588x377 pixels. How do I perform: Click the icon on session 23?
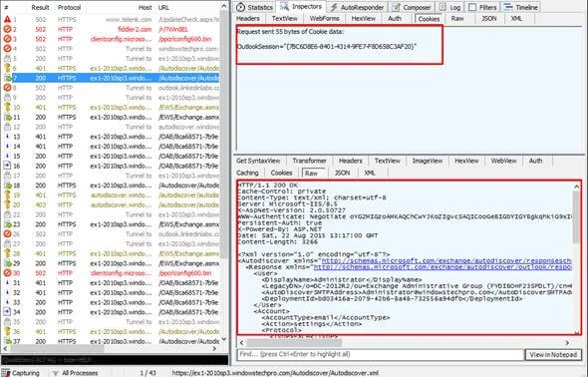click(7, 224)
